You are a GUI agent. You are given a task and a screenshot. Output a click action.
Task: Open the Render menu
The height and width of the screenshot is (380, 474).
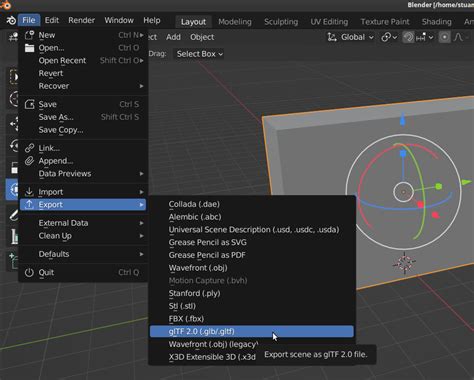pyautogui.click(x=81, y=20)
